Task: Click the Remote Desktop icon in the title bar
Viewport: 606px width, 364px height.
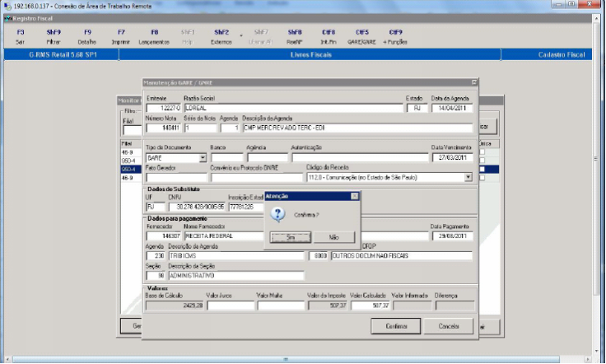Action: coord(7,6)
